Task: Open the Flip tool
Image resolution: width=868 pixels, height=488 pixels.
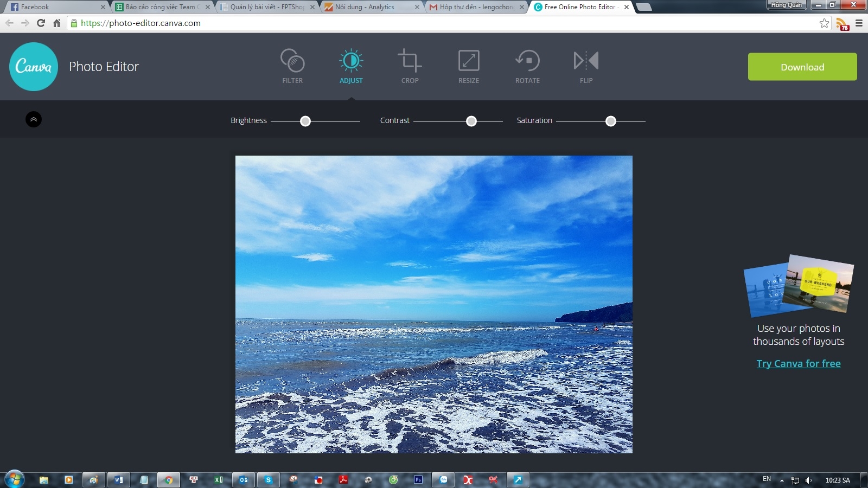Action: (x=586, y=66)
